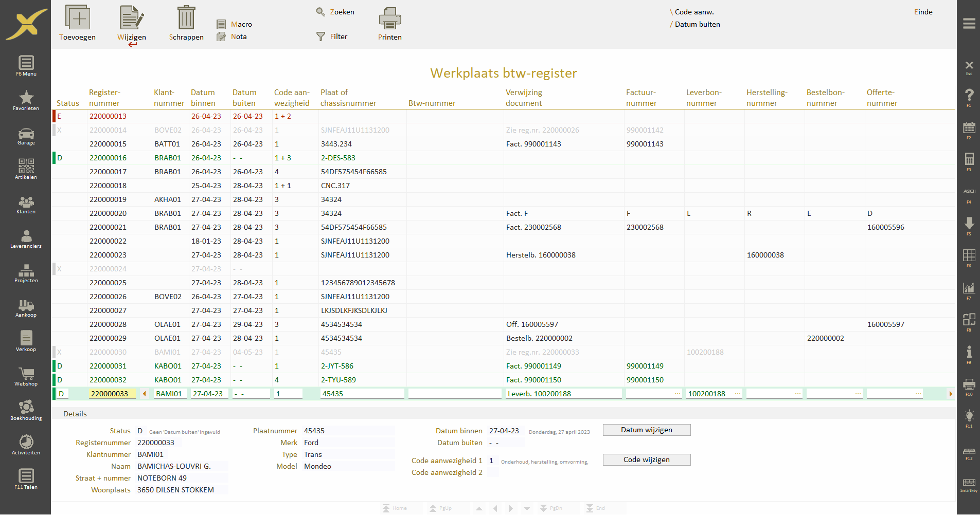980x515 pixels.
Task: Click the F9 info icon
Action: [x=969, y=354]
